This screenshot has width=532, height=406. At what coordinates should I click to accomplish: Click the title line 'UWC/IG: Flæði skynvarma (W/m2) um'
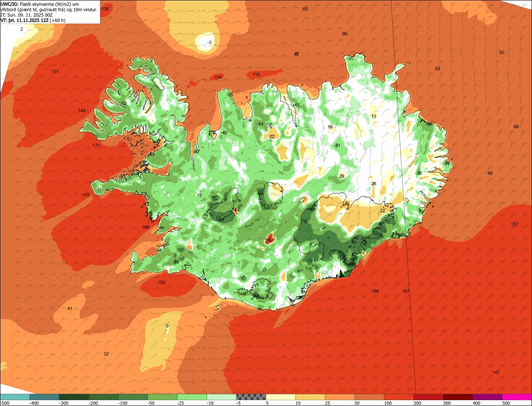(x=39, y=4)
